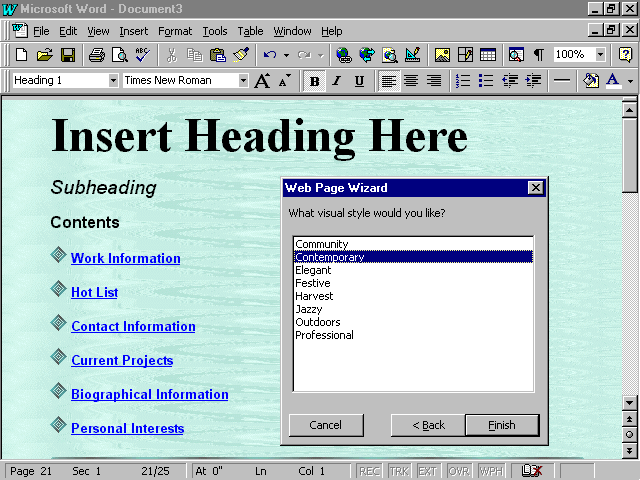The width and height of the screenshot is (640, 480).
Task: Open Print Preview (page with magnifier)
Action: tap(120, 54)
